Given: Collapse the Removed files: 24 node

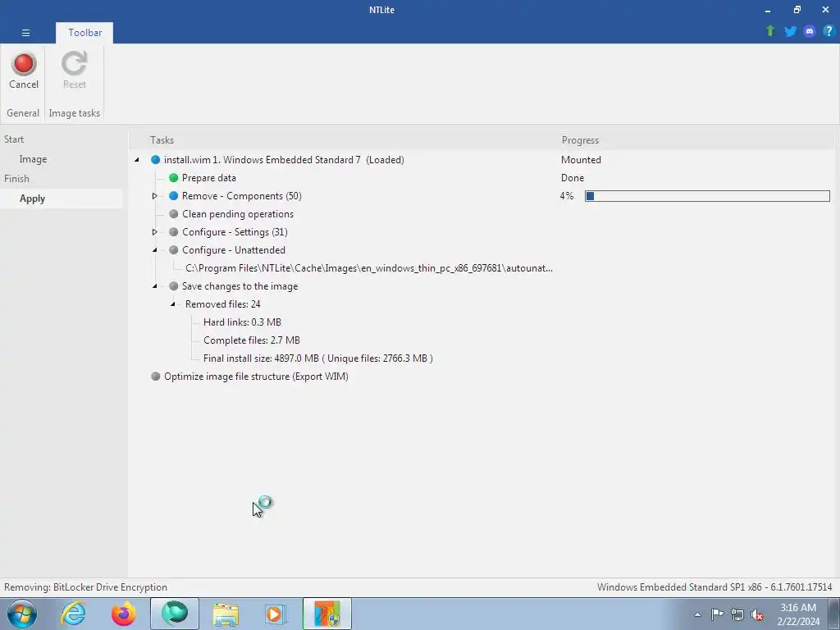Looking at the screenshot, I should click(x=172, y=304).
